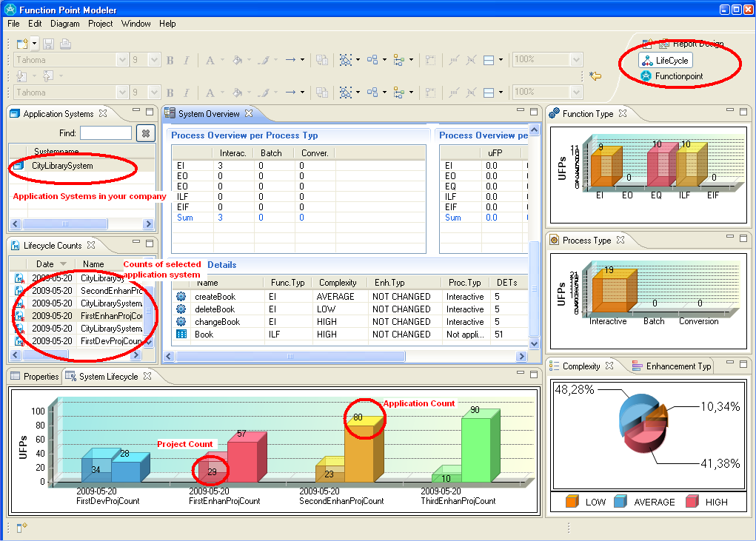The width and height of the screenshot is (756, 541).
Task: Click the Proc.Typ column header
Action: point(465,283)
